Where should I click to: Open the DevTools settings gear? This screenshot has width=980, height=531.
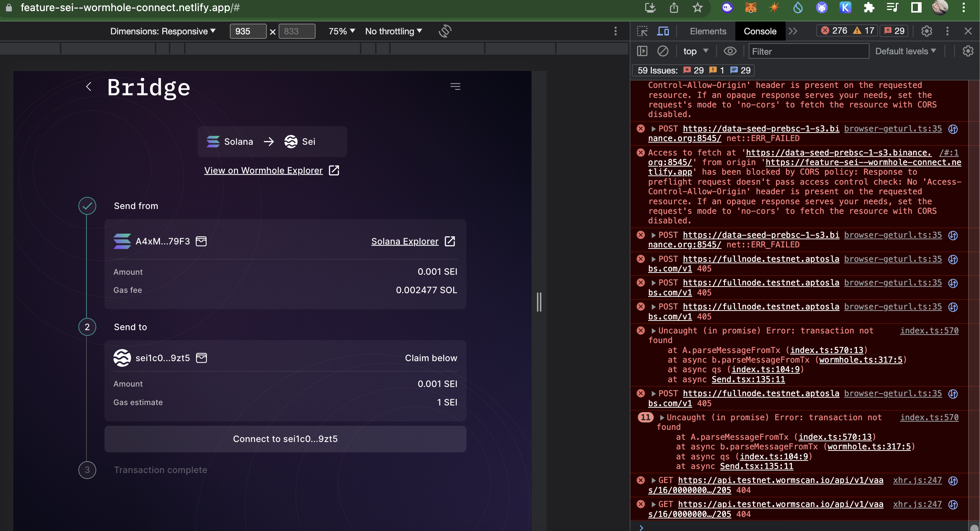[x=926, y=31]
